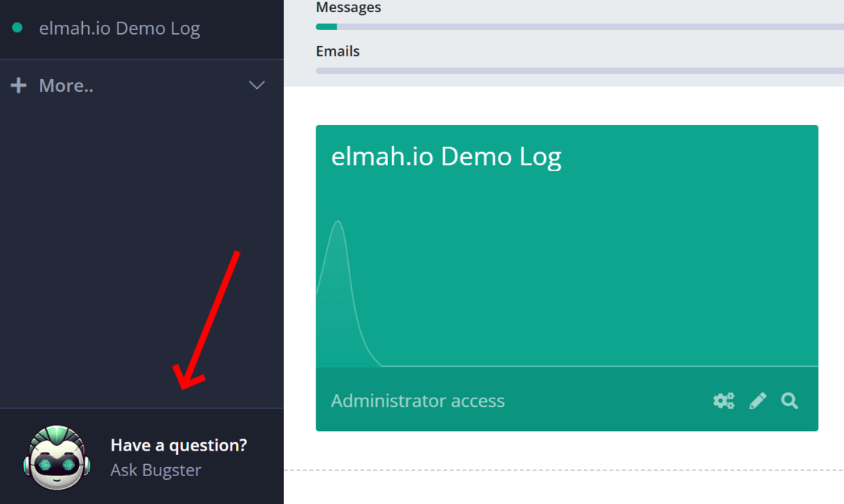Viewport: 844px width, 504px height.
Task: Click the green status dot in sidebar
Action: click(x=17, y=27)
